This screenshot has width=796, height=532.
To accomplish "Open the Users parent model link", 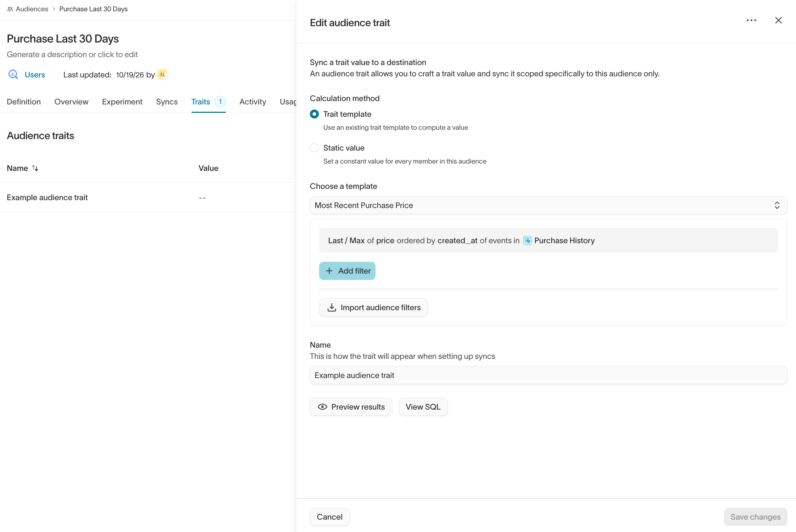I will pos(35,75).
